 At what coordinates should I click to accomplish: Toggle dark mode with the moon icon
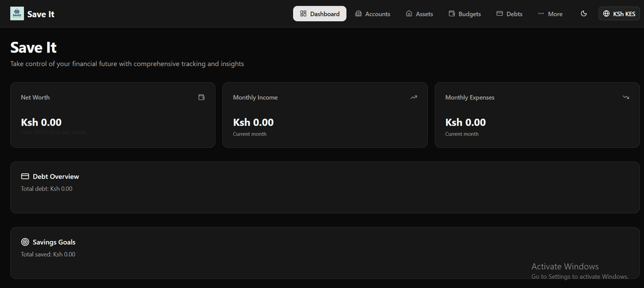[584, 14]
